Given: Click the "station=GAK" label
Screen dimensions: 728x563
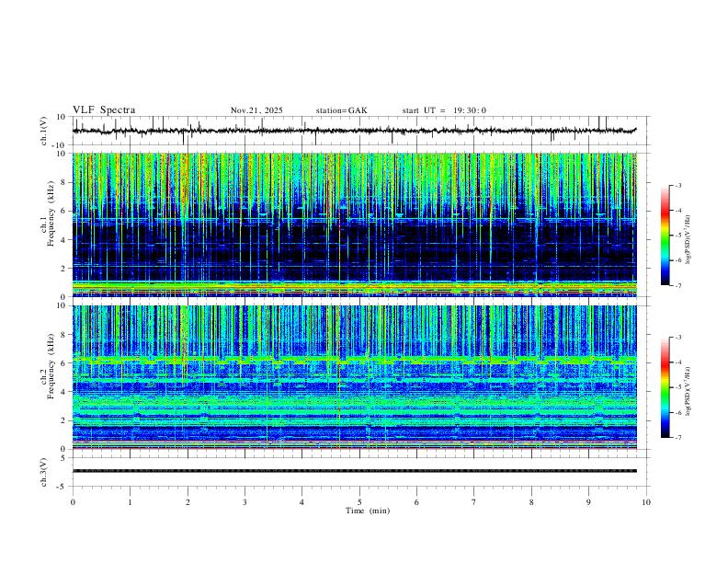Looking at the screenshot, I should click(x=342, y=110).
